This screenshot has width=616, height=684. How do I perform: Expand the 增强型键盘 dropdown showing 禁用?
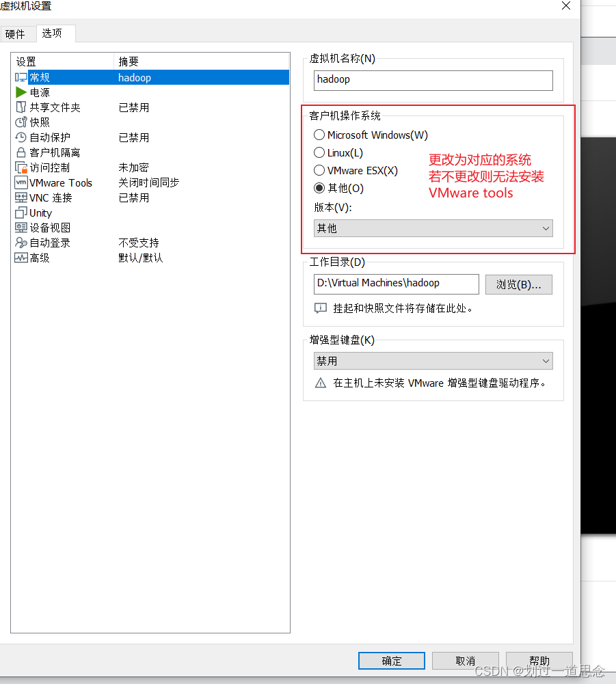pyautogui.click(x=433, y=361)
